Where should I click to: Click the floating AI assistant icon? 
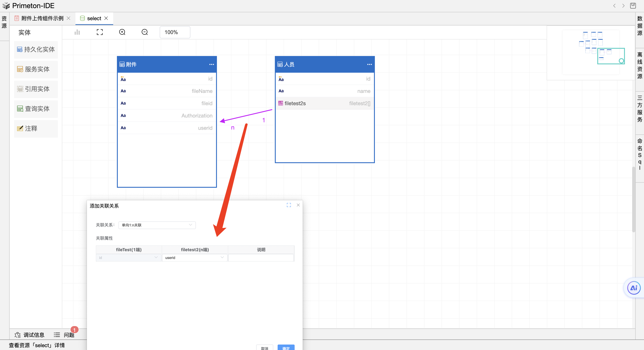633,288
